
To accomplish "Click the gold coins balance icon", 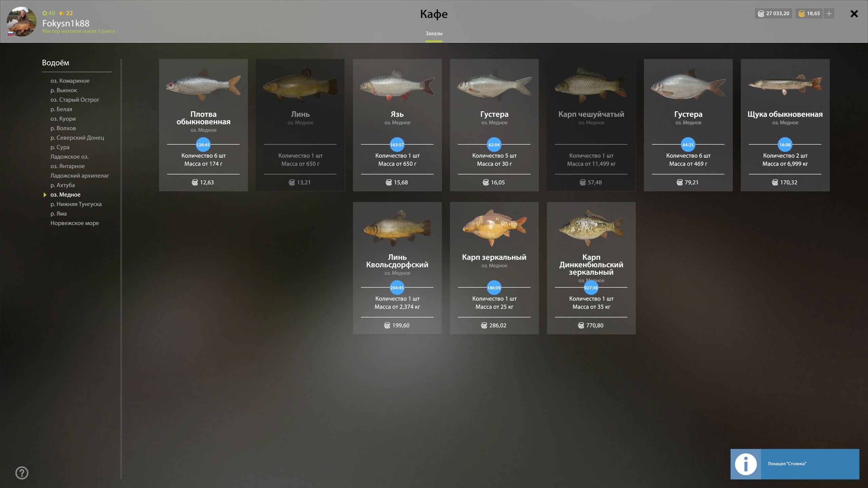I will pos(802,14).
